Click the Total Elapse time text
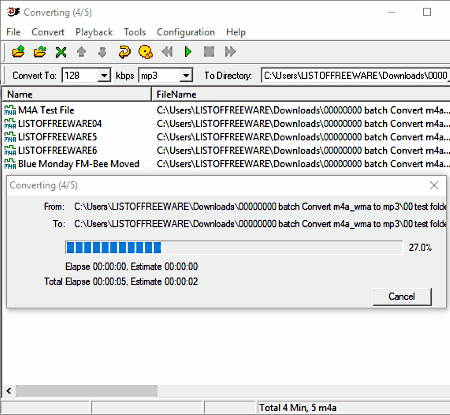 121,282
